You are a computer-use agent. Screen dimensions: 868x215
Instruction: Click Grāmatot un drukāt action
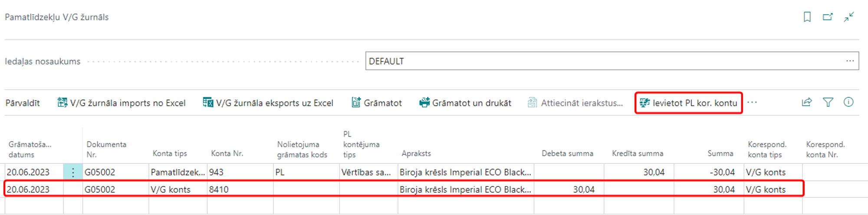pyautogui.click(x=465, y=103)
